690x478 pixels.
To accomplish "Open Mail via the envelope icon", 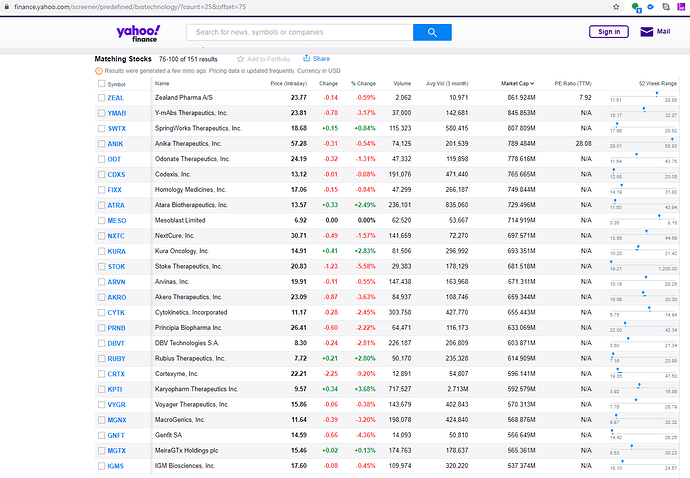I will (646, 32).
